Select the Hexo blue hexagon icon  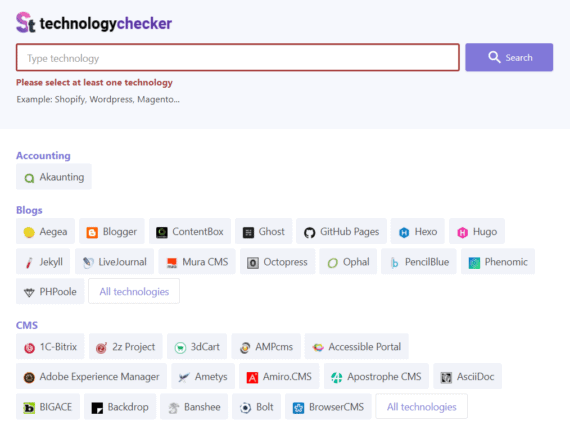[x=404, y=232]
